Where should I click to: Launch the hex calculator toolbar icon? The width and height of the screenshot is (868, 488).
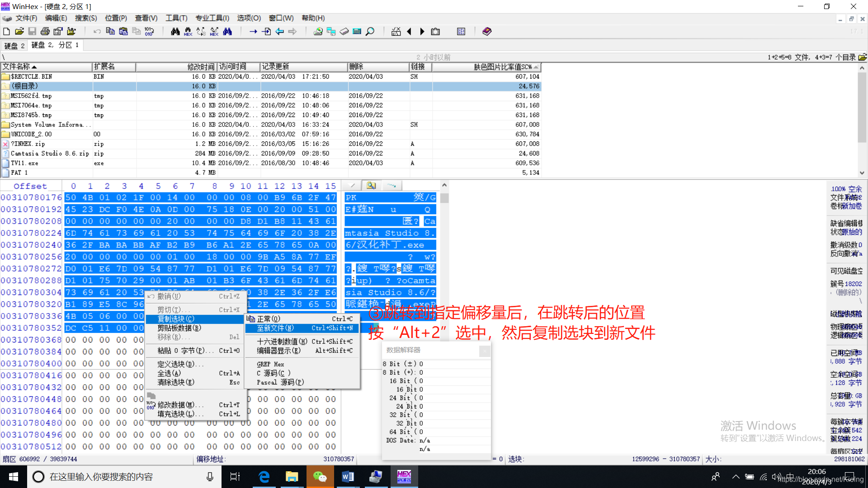[x=357, y=31]
